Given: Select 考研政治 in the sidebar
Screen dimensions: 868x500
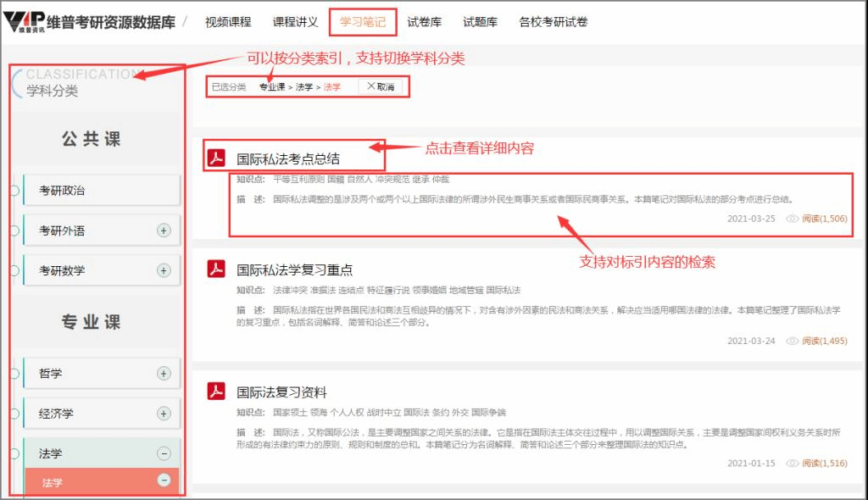Looking at the screenshot, I should tap(62, 191).
